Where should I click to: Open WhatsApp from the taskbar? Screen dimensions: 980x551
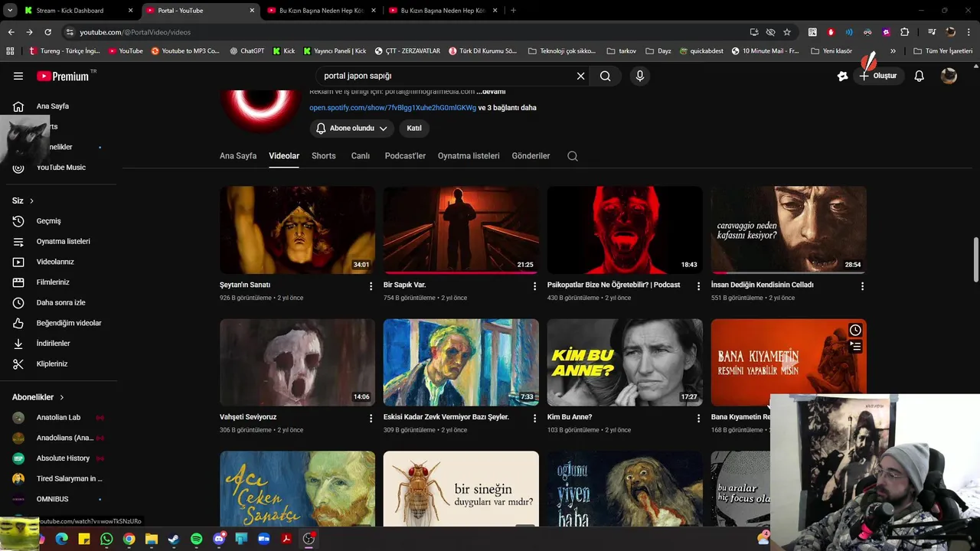point(106,539)
